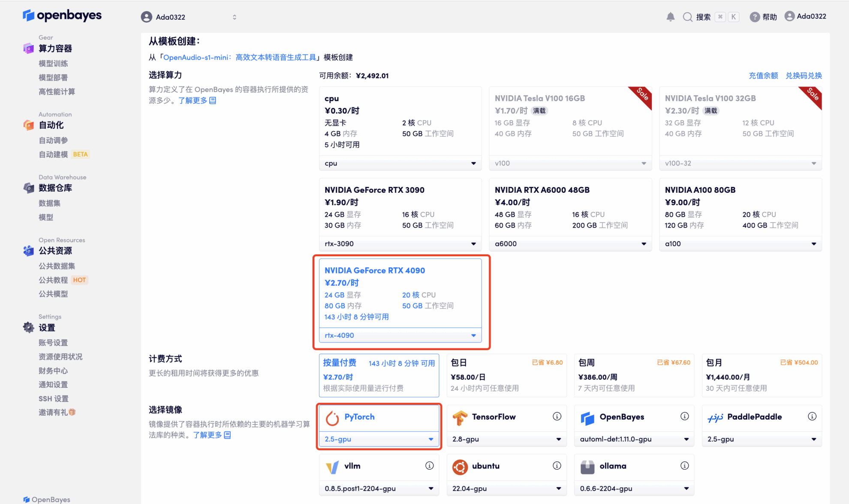
Task: Expand the rtx-4090 dropdown
Action: click(x=400, y=335)
